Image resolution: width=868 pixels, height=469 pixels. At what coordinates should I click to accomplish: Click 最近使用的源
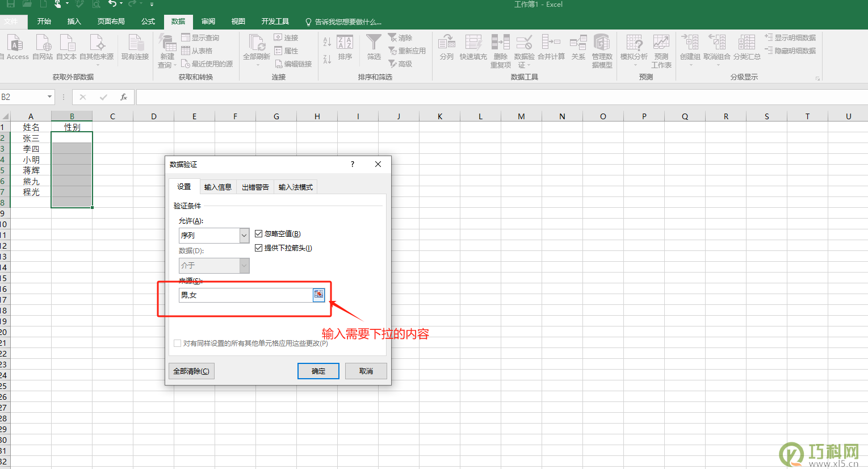coord(207,64)
